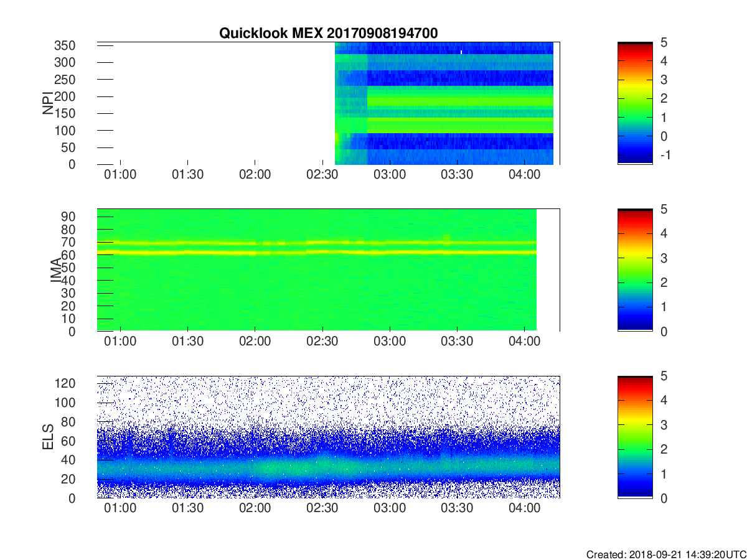Screen dimensions: 747x560
Task: Click the NPI panel colorbar
Action: pyautogui.click(x=635, y=103)
